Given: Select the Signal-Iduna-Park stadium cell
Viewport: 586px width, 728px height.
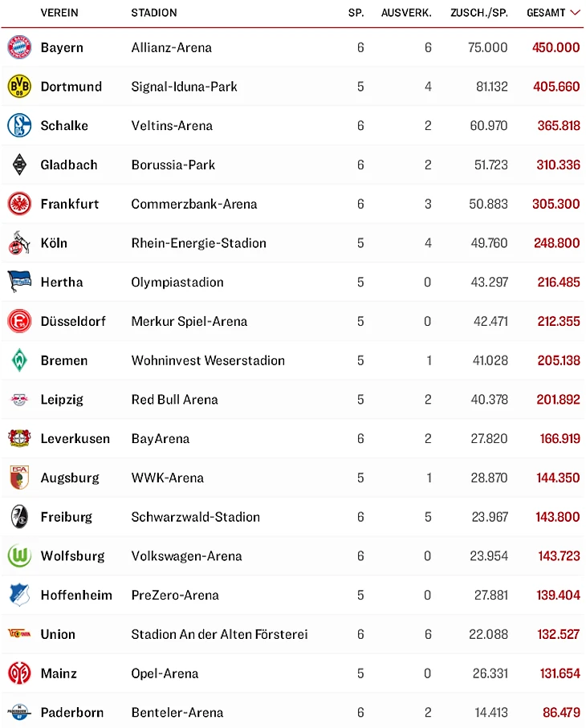Looking at the screenshot, I should click(184, 87).
